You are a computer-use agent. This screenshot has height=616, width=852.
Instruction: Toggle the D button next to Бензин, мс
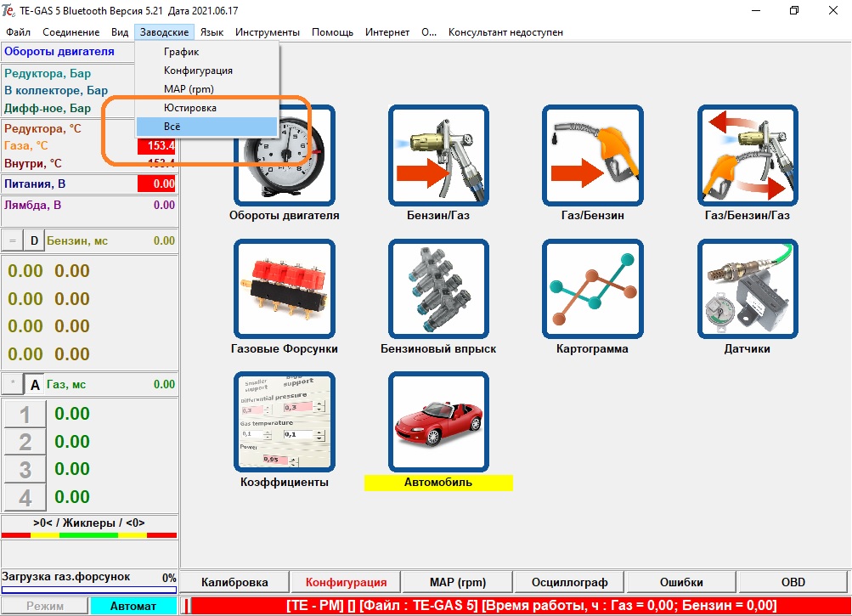click(34, 240)
